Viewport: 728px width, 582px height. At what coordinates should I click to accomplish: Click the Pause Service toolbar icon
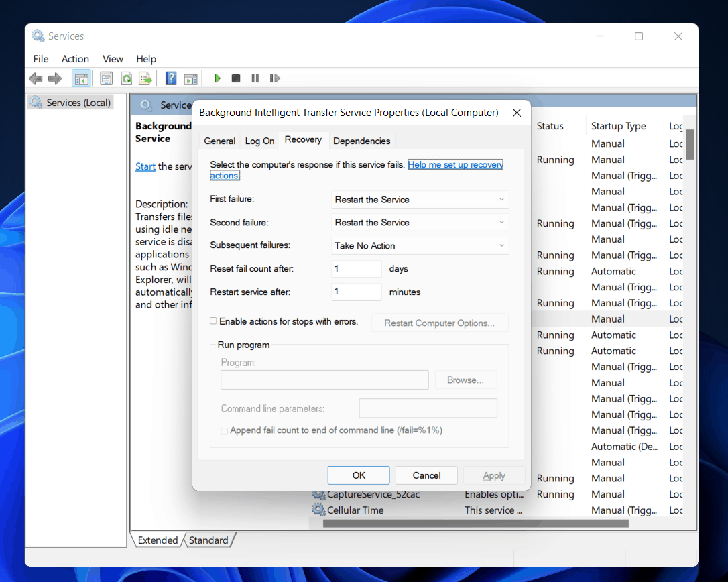[255, 78]
